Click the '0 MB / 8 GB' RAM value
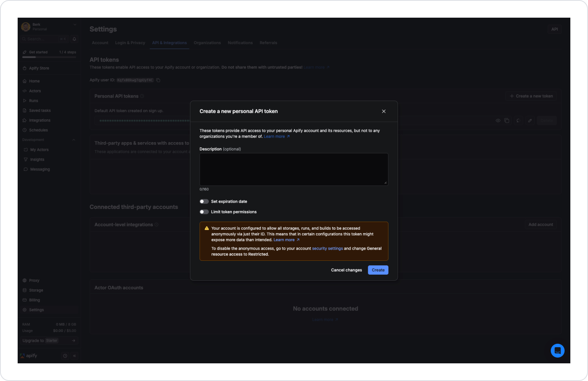The image size is (588, 381). pos(66,325)
